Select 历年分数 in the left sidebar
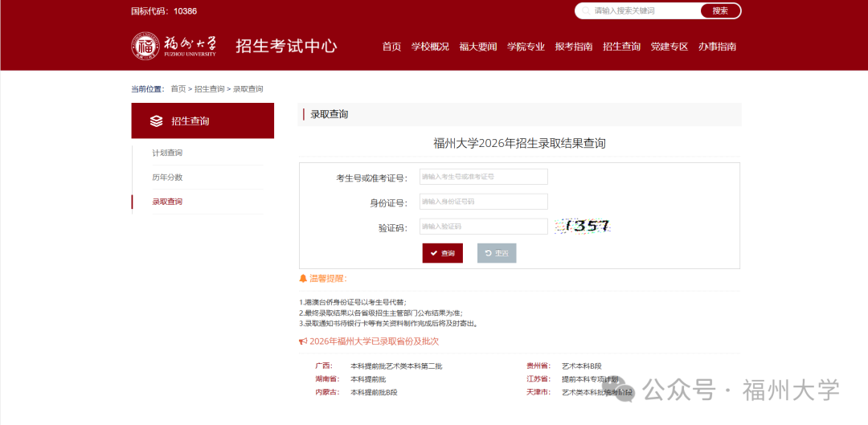 click(x=167, y=178)
